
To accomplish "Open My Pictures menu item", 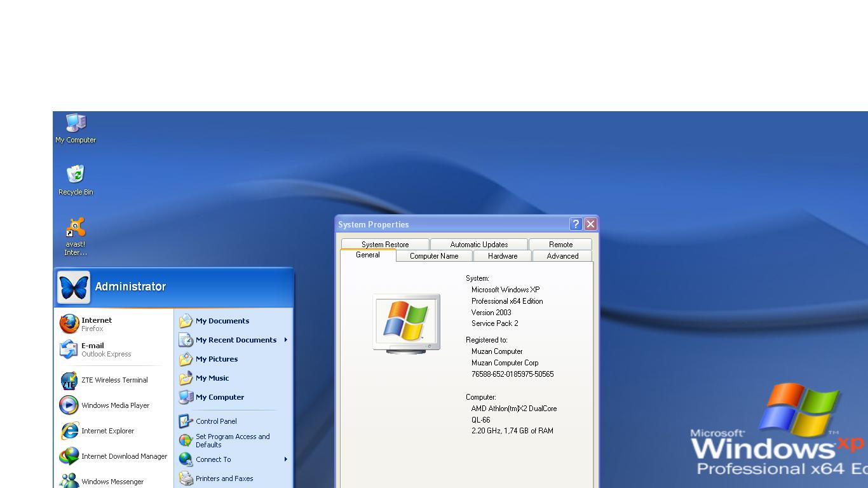I will coord(233,359).
